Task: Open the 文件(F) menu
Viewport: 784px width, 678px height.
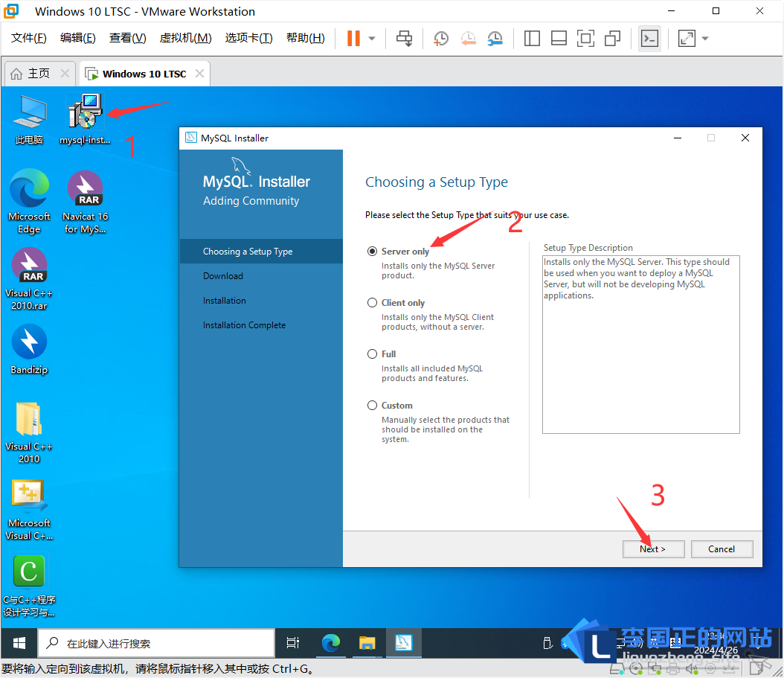Action: [28, 38]
